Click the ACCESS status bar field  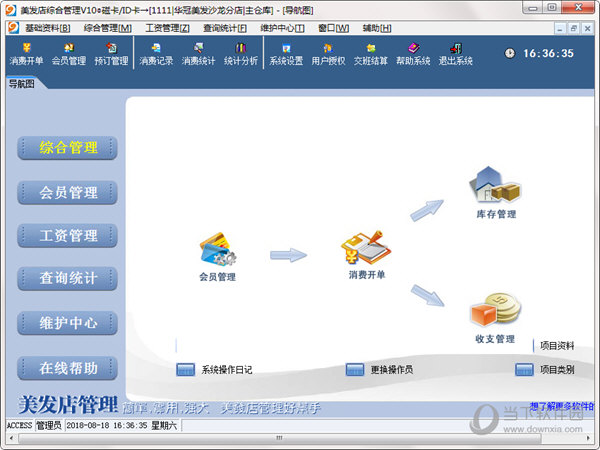20,426
